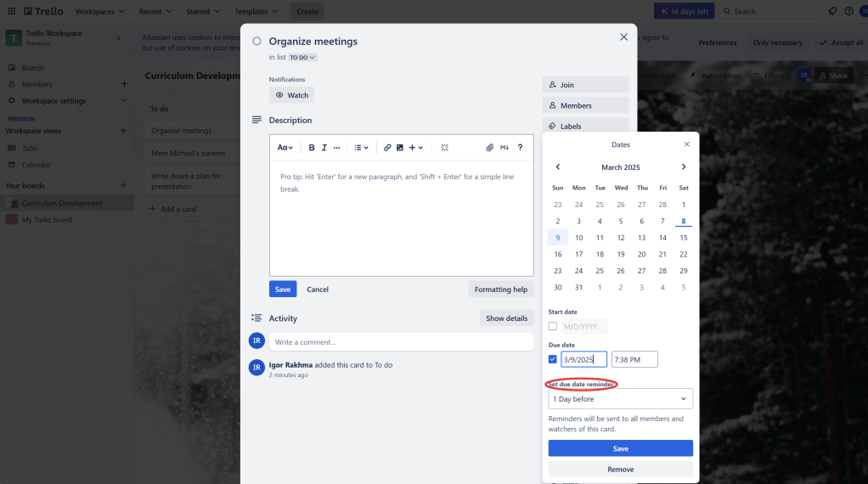Open the Workspaces menu in top bar
Viewport: 868px width, 484px height.
[x=99, y=11]
